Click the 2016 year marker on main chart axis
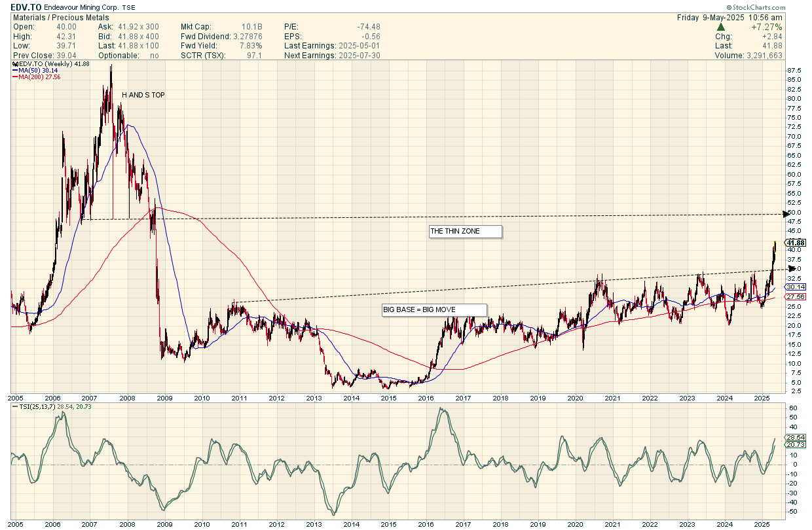The width and height of the screenshot is (812, 530). point(426,397)
